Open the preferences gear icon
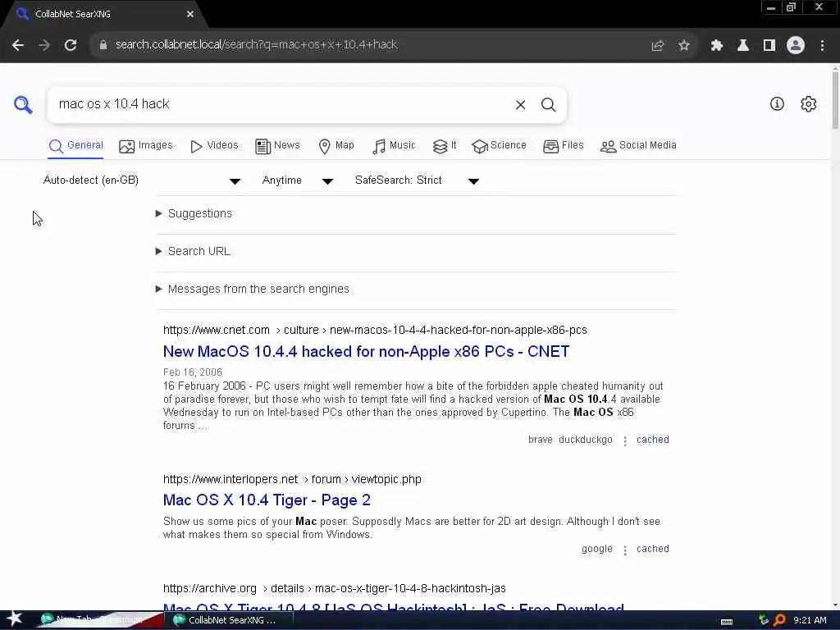Image resolution: width=840 pixels, height=630 pixels. tap(808, 104)
